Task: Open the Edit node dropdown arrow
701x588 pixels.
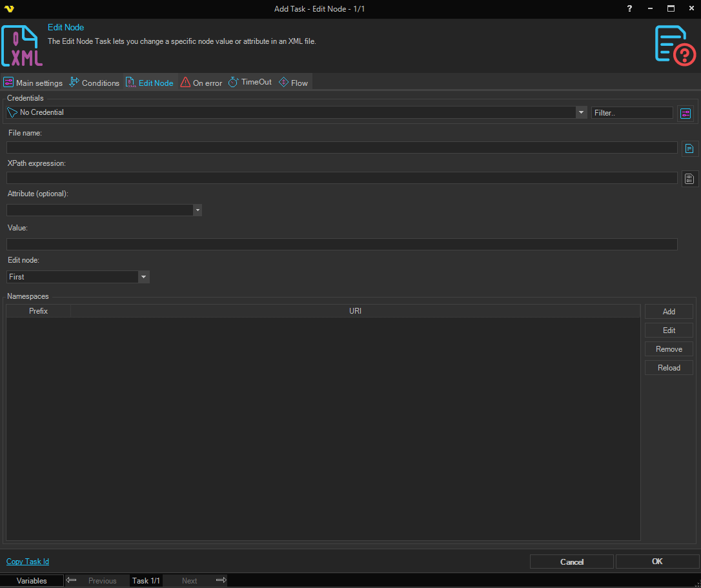Action: click(x=143, y=277)
